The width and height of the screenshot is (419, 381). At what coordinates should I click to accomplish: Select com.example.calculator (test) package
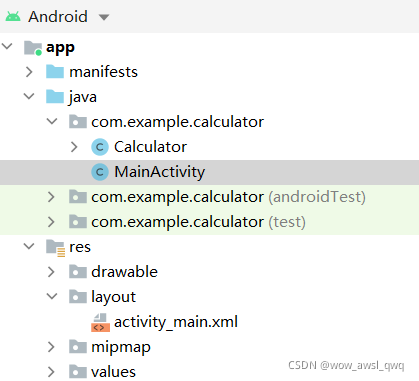198,222
